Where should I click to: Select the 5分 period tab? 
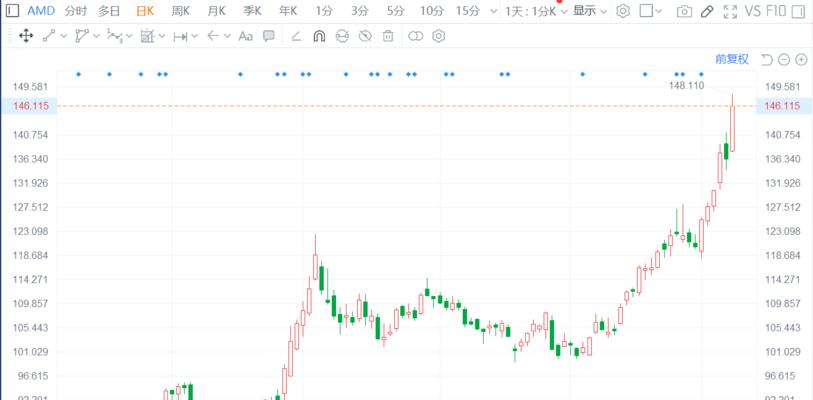[x=395, y=11]
